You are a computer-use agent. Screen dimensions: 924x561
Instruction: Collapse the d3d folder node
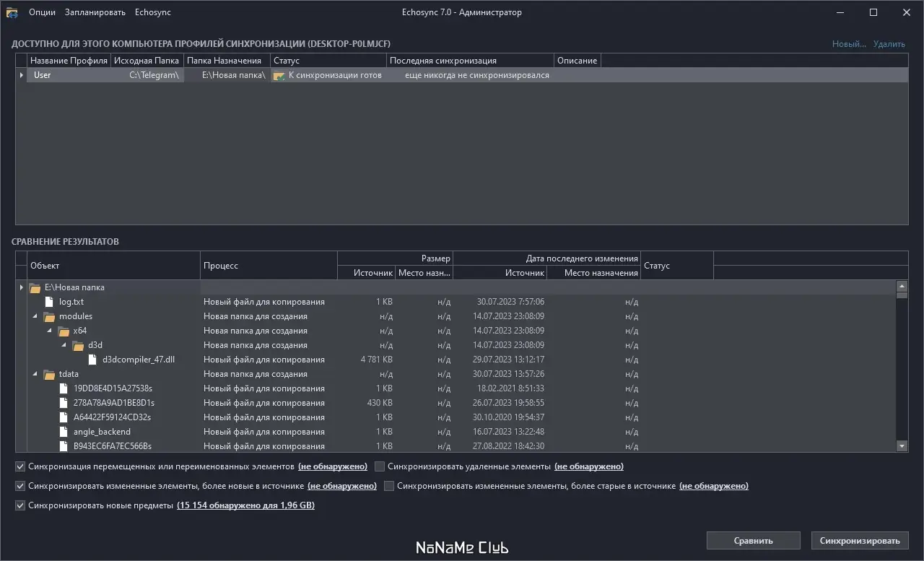coord(64,345)
